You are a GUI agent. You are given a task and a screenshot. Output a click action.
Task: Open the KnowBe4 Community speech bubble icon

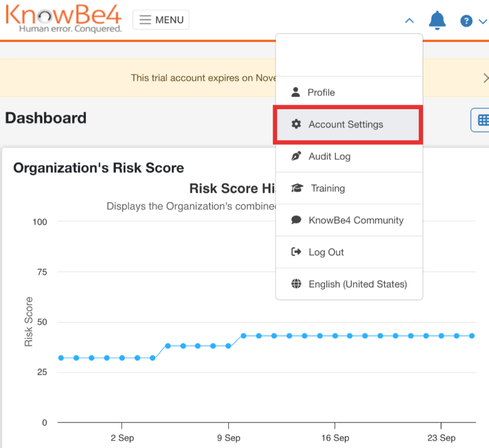coord(295,220)
